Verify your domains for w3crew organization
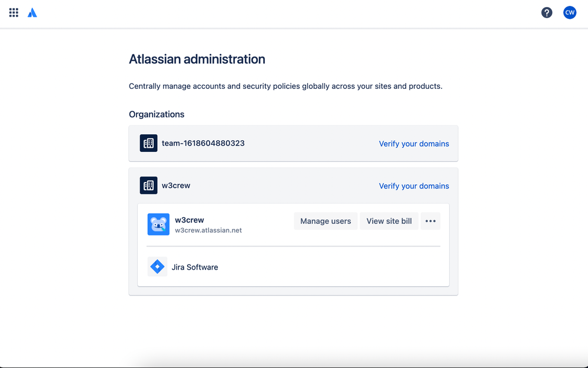588x368 pixels. [414, 186]
